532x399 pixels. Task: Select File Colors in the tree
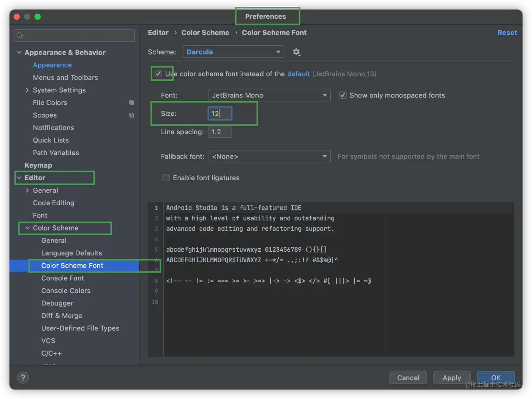50,103
